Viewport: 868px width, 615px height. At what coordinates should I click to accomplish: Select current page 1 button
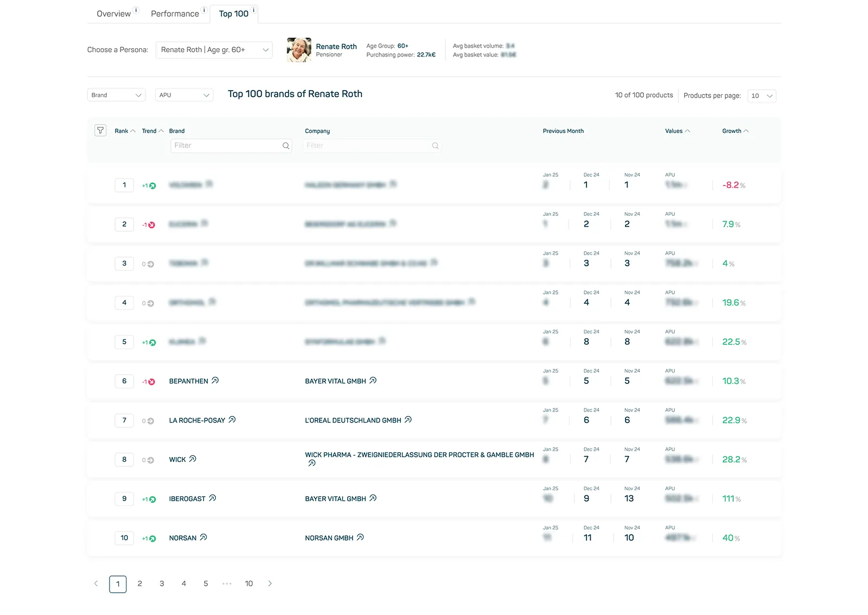118,584
